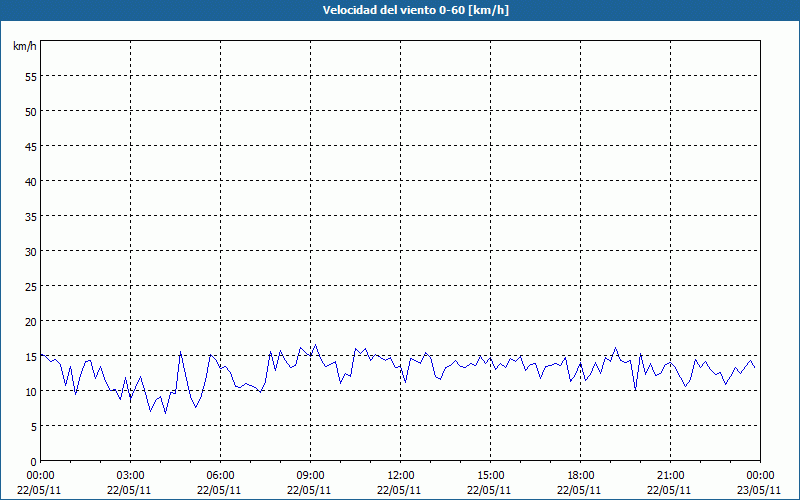Click the date label under 12:00

pyautogui.click(x=399, y=490)
